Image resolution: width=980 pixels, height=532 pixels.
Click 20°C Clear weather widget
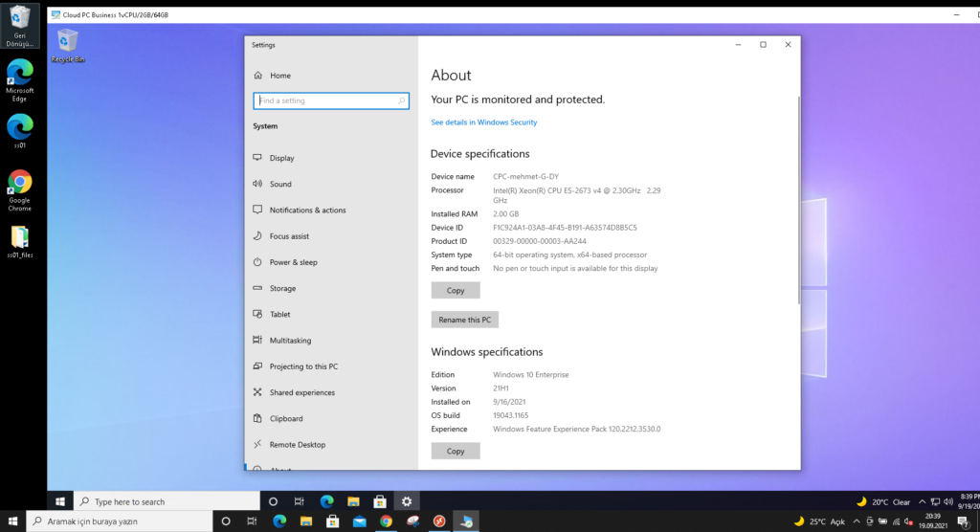(882, 501)
